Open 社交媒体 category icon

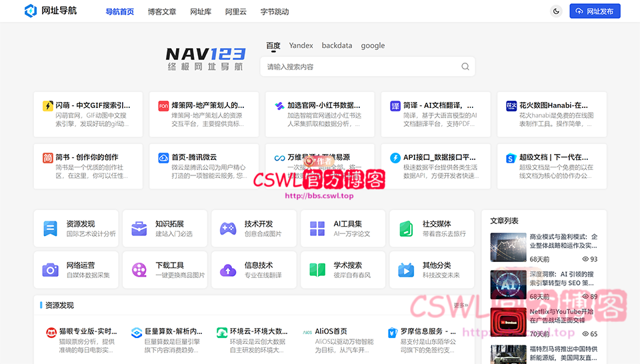pyautogui.click(x=406, y=229)
